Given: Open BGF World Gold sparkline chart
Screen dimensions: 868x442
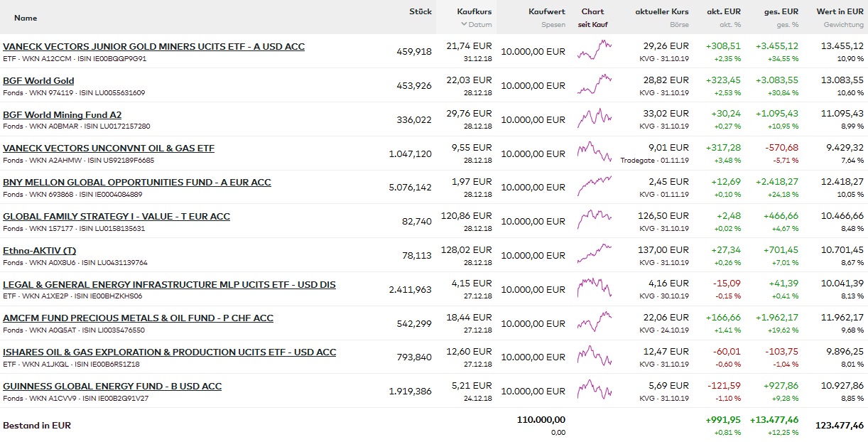Looking at the screenshot, I should click(x=594, y=85).
